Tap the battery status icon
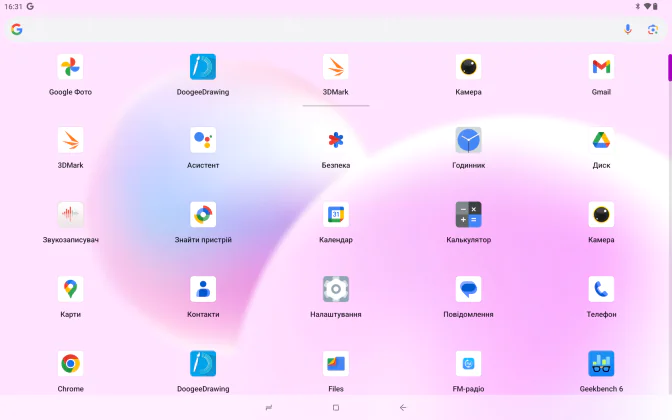Viewport: 672px width, 420px height. coord(655,6)
